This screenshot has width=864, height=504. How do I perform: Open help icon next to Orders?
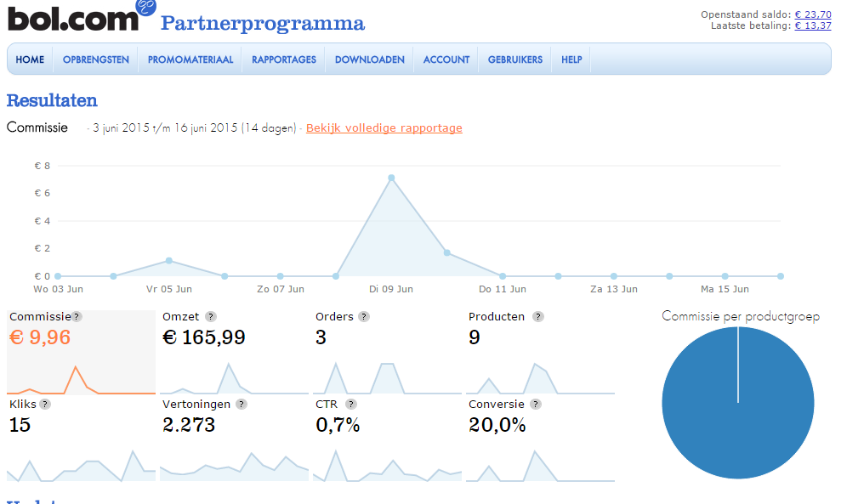tap(364, 317)
